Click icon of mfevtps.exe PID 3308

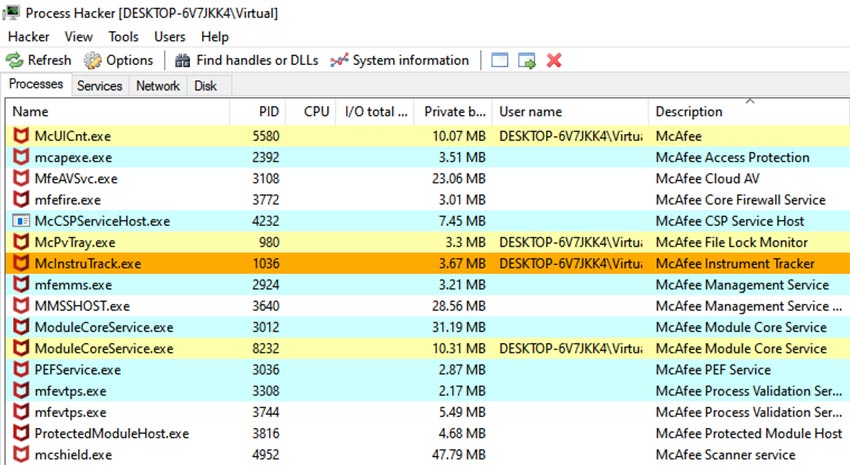click(x=21, y=391)
